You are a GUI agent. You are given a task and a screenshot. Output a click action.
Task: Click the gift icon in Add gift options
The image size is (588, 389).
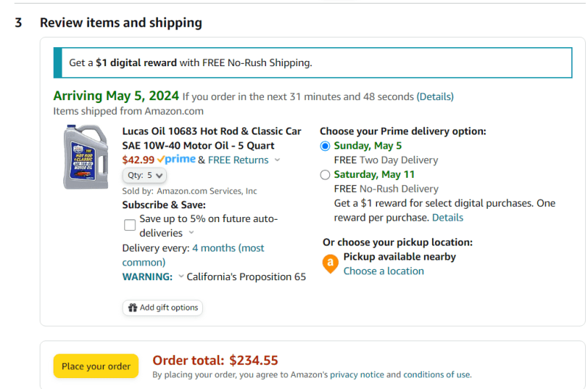[x=132, y=307]
